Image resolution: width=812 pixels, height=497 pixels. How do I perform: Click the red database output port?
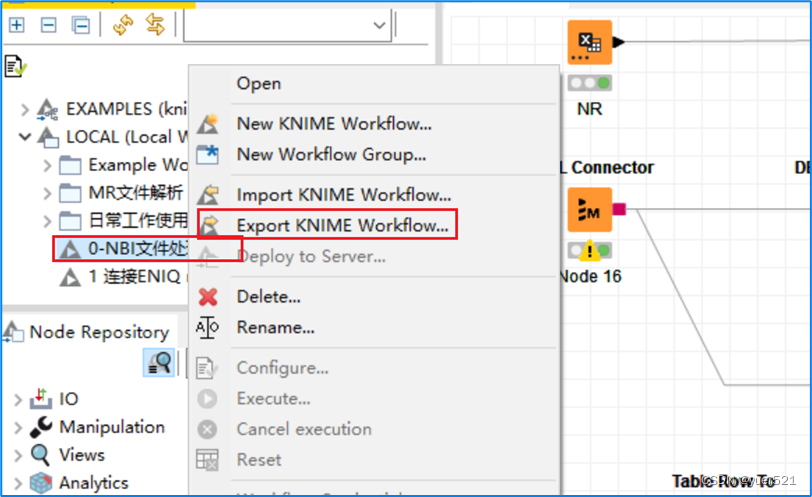pos(619,209)
